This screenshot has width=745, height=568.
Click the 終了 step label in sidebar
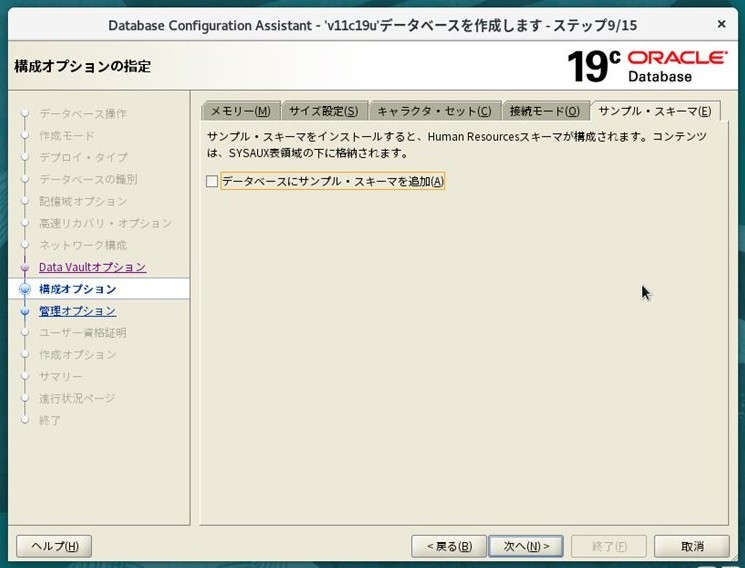(50, 420)
